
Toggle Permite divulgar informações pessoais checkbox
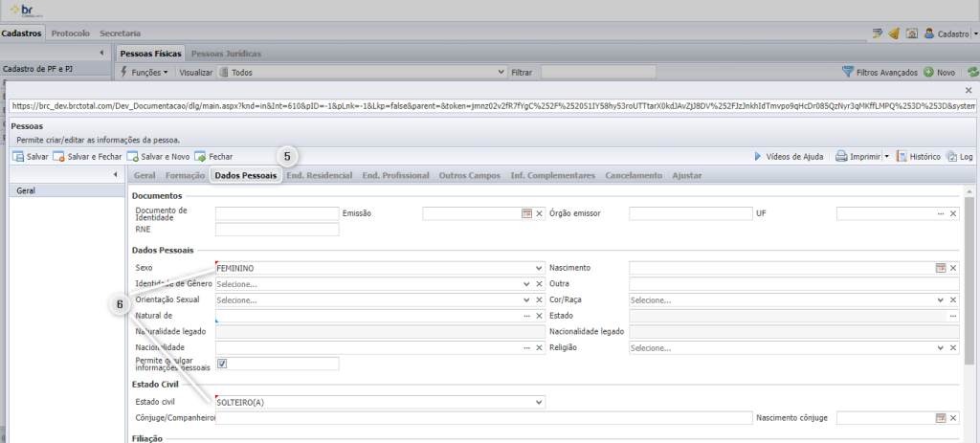pyautogui.click(x=222, y=364)
